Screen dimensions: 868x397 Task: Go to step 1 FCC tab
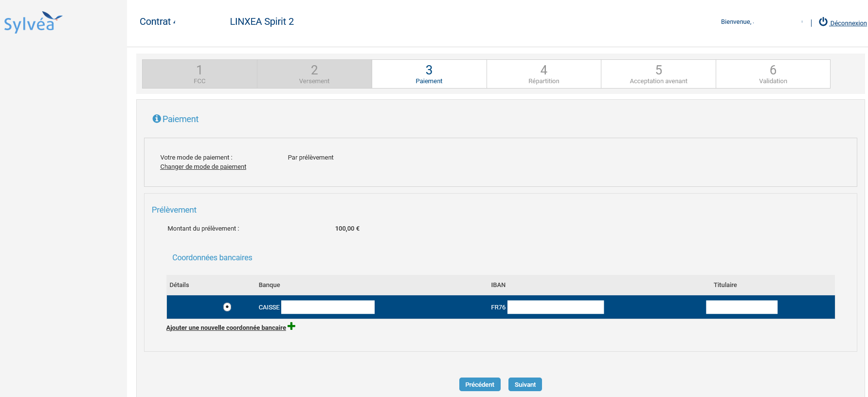tap(199, 74)
